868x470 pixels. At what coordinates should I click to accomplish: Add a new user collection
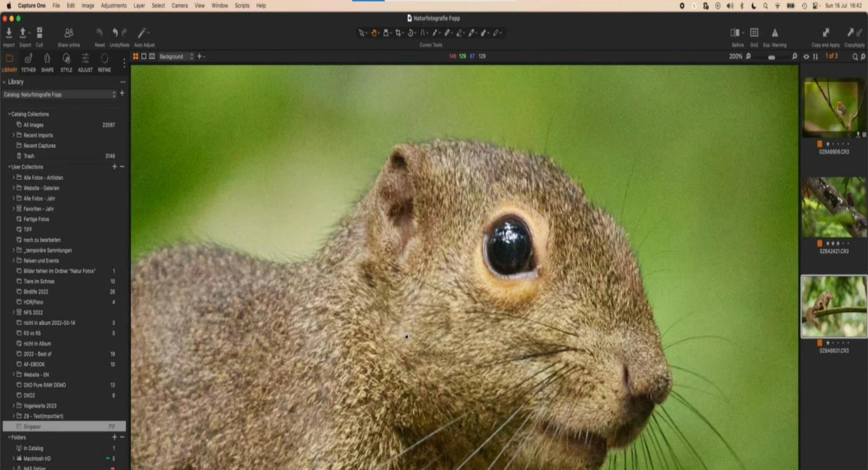point(114,166)
